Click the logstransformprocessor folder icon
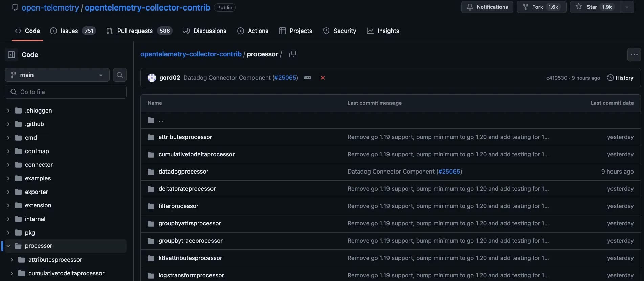 pos(151,276)
